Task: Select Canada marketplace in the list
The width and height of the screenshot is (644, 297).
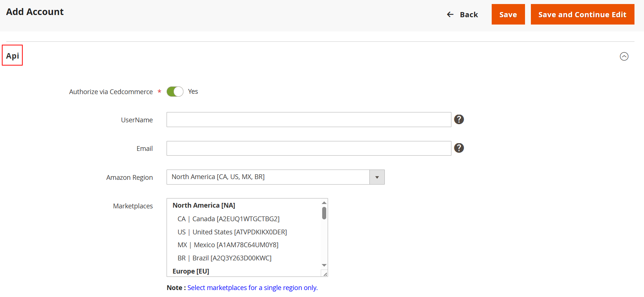Action: (x=228, y=219)
